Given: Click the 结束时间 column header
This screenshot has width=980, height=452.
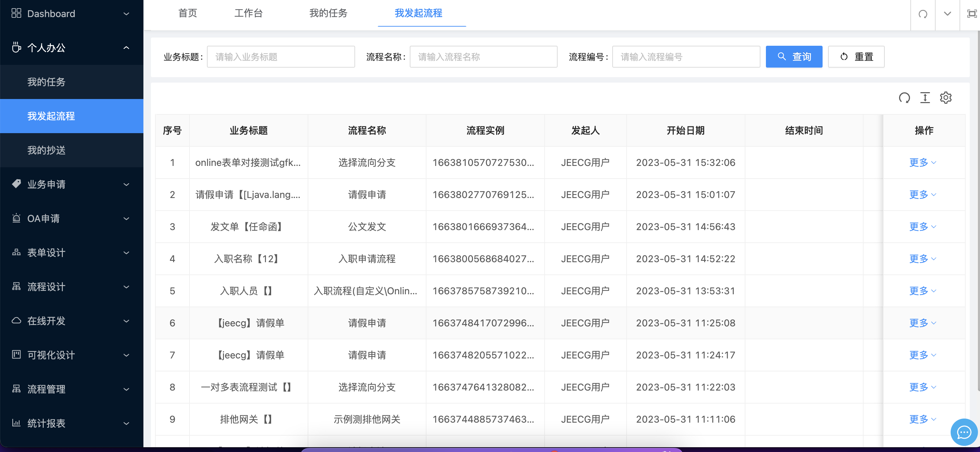Looking at the screenshot, I should 803,130.
